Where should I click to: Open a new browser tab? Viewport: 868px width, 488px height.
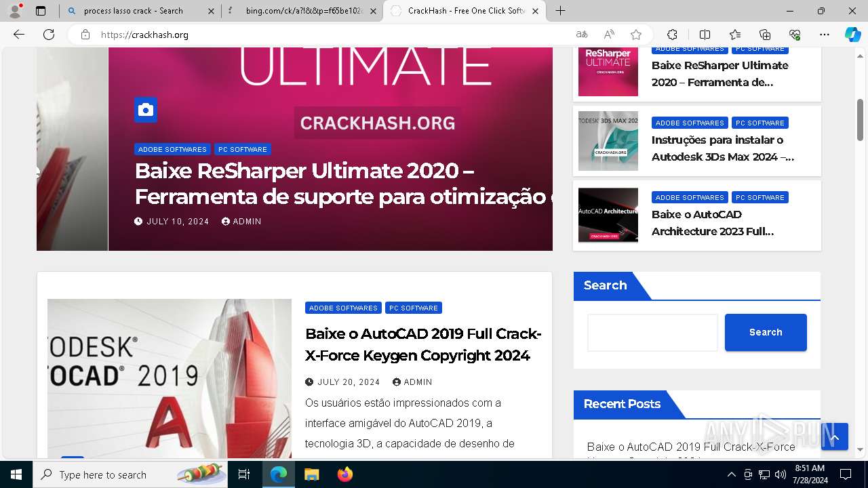[x=560, y=11]
